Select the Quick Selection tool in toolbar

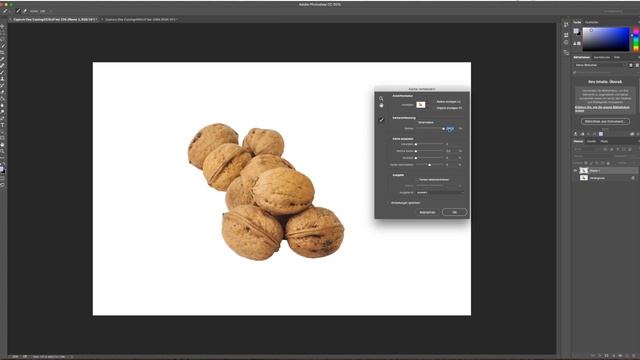point(2,46)
